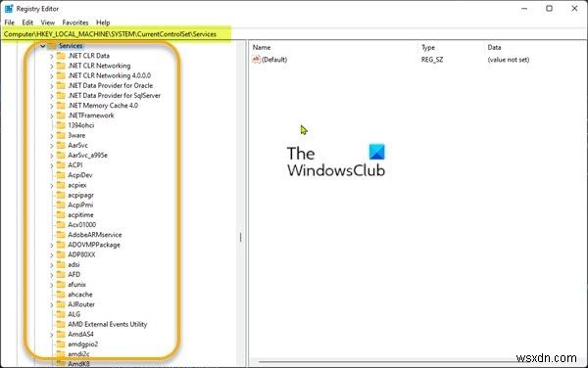The height and width of the screenshot is (368, 588).
Task: Click the Registry Editor title bar icon
Action: pyautogui.click(x=9, y=8)
